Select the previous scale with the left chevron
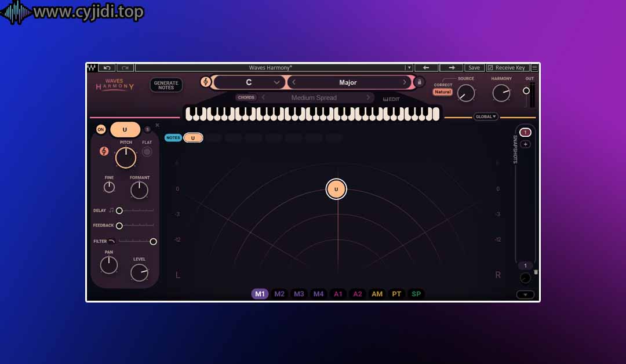This screenshot has height=364, width=626. click(x=294, y=82)
